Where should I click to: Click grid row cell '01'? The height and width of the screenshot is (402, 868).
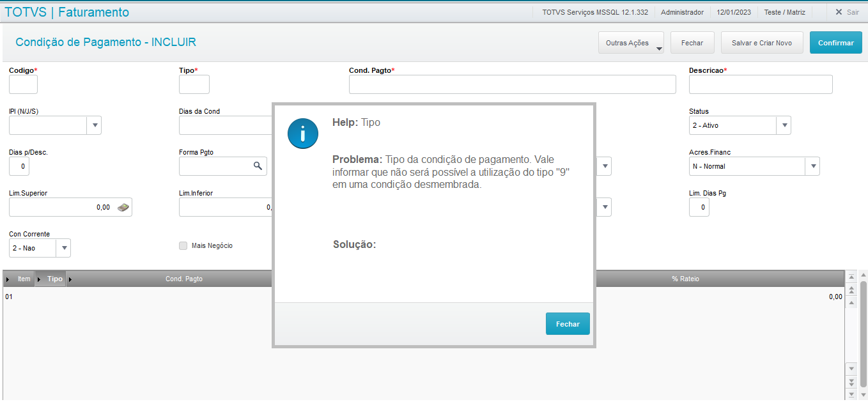9,297
